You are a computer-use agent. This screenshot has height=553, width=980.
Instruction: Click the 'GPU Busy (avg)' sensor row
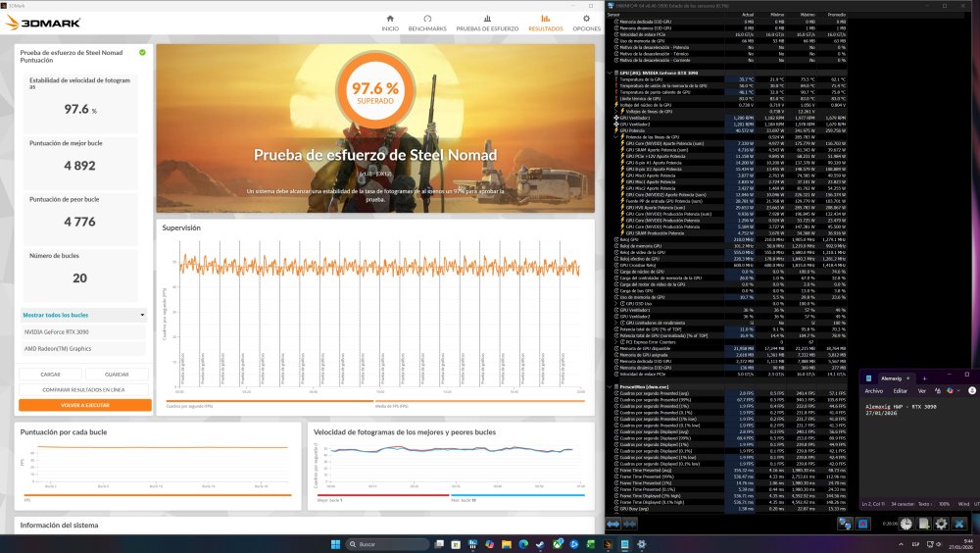click(x=728, y=509)
